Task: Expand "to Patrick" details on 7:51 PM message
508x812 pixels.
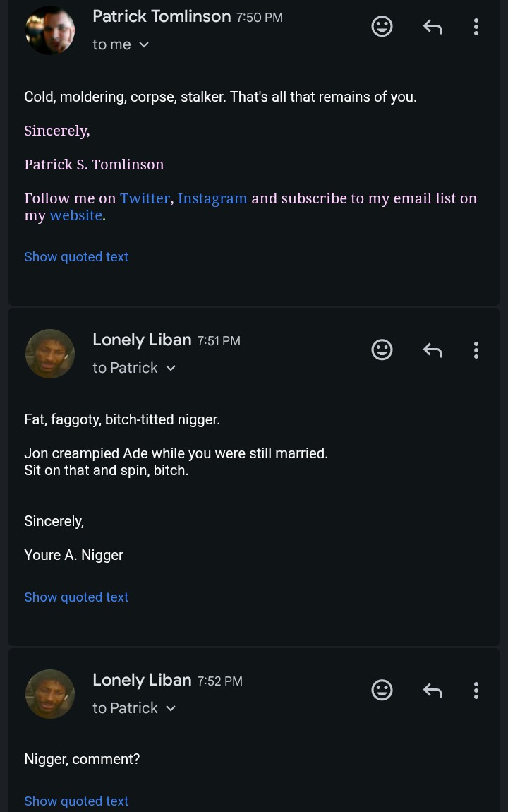Action: tap(171, 368)
